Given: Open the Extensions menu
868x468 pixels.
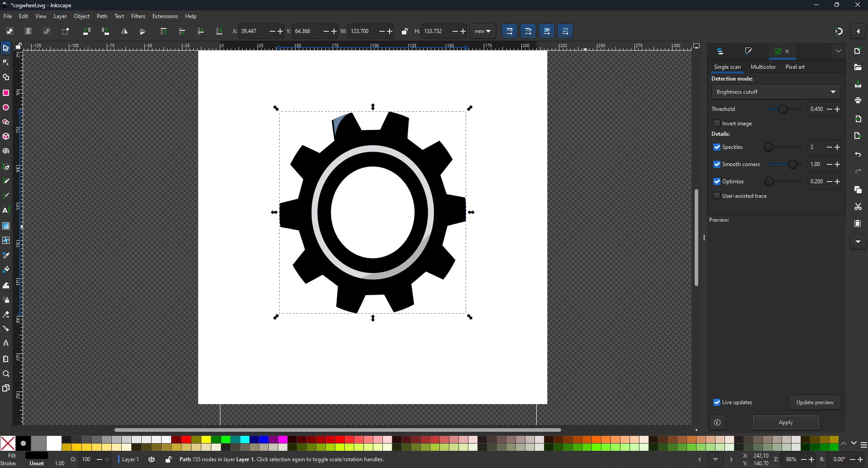Looking at the screenshot, I should click(165, 16).
